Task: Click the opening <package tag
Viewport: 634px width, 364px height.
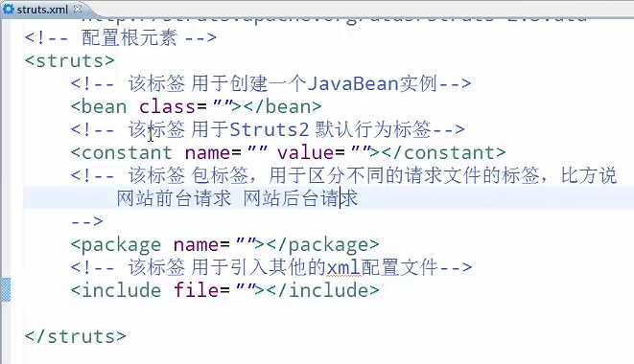Action: tap(116, 245)
